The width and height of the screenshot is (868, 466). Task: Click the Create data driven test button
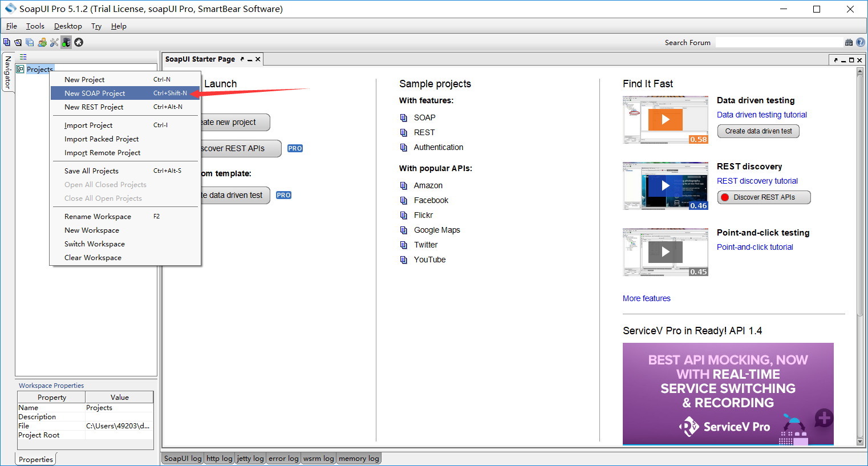pos(759,131)
